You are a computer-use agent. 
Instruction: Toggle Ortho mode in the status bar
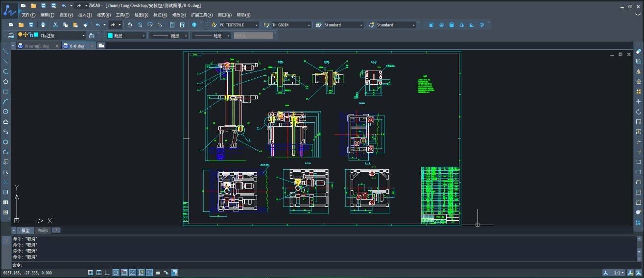[x=107, y=273]
